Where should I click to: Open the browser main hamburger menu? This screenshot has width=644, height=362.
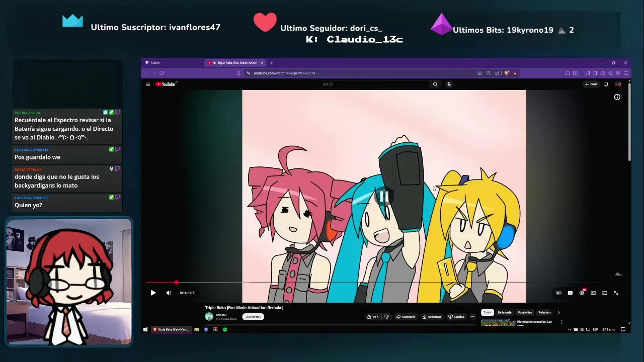[626, 73]
